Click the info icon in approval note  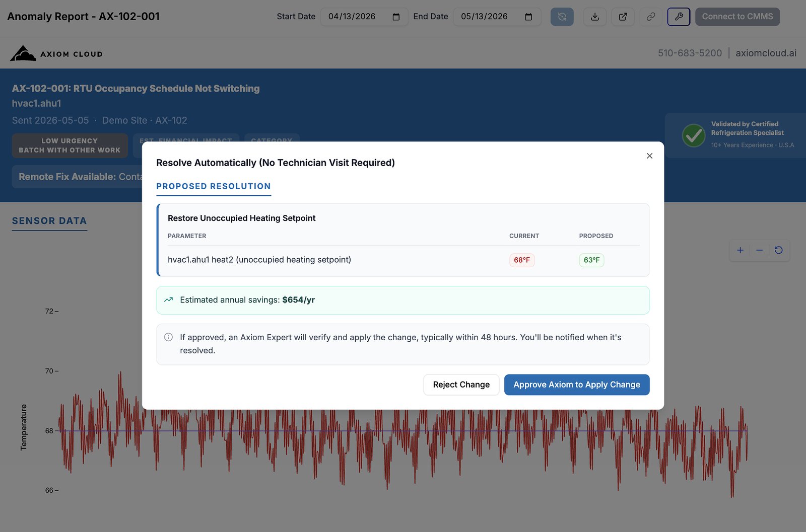click(x=169, y=337)
